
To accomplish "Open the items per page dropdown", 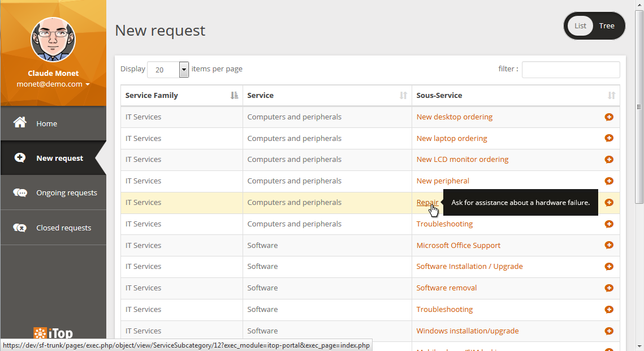I will 184,70.
